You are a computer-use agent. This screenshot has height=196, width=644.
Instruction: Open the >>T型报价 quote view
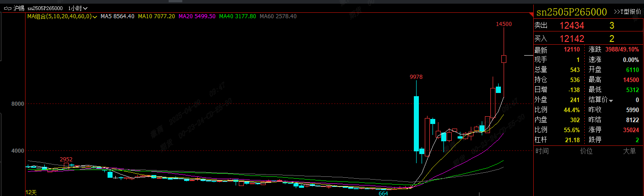click(x=627, y=12)
